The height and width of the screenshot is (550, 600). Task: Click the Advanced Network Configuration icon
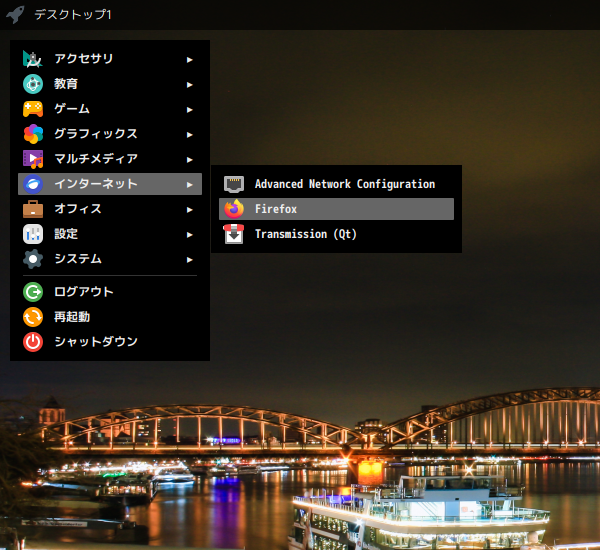coord(234,184)
